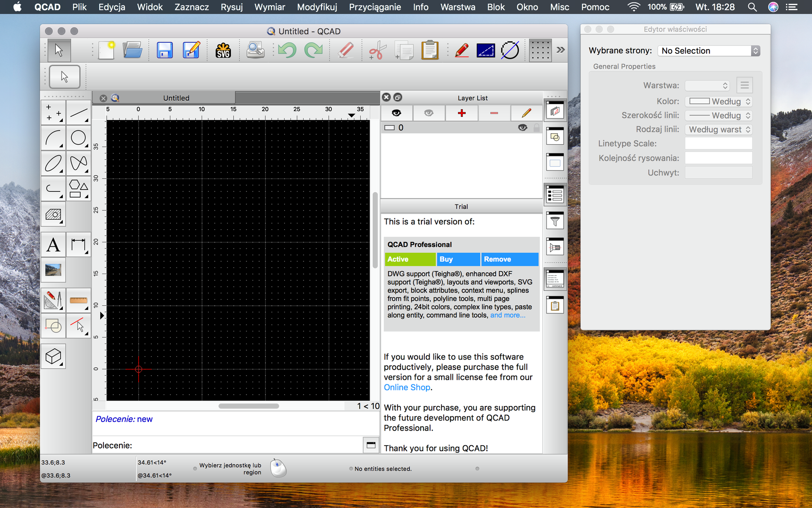This screenshot has height=508, width=812.
Task: Click the Kolejność rysowania input field
Action: (719, 158)
